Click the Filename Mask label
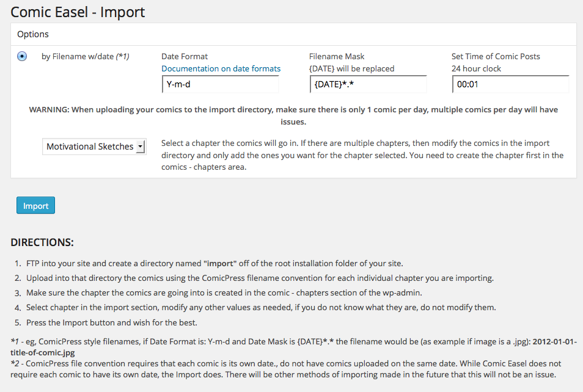Image resolution: width=583 pixels, height=392 pixels. (337, 56)
